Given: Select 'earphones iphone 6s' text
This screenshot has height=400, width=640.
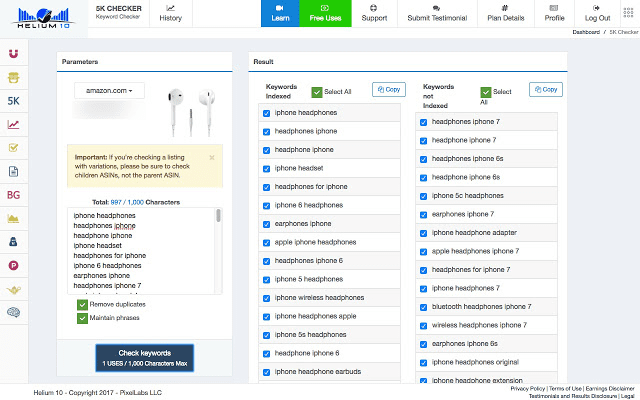Looking at the screenshot, I should [x=464, y=343].
